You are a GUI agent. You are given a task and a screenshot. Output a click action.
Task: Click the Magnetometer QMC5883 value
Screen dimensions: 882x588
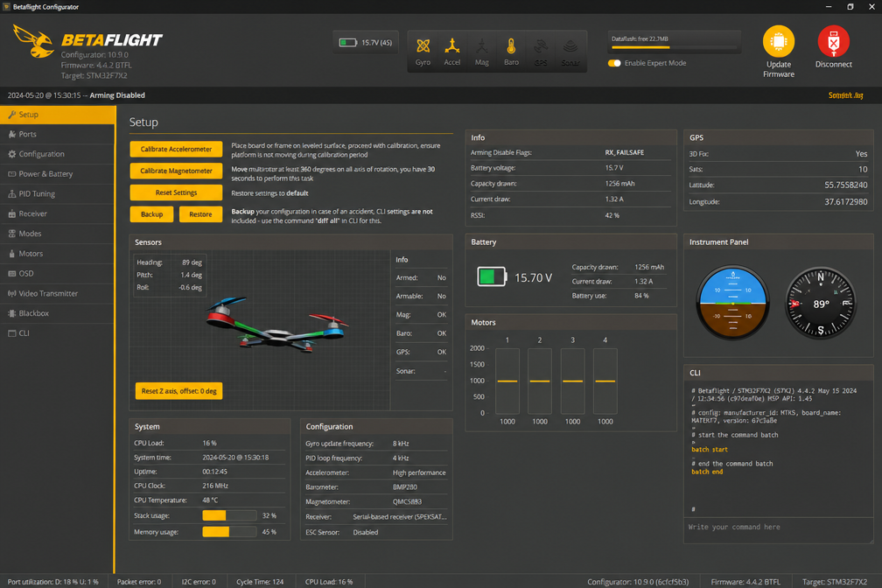tap(407, 502)
